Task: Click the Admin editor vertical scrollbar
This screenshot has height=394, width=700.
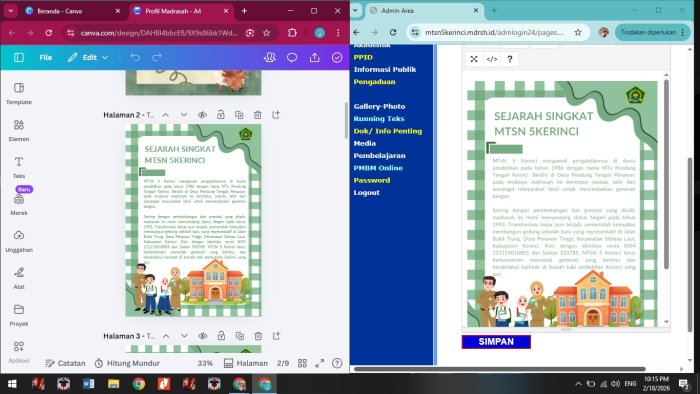Action: (x=666, y=174)
